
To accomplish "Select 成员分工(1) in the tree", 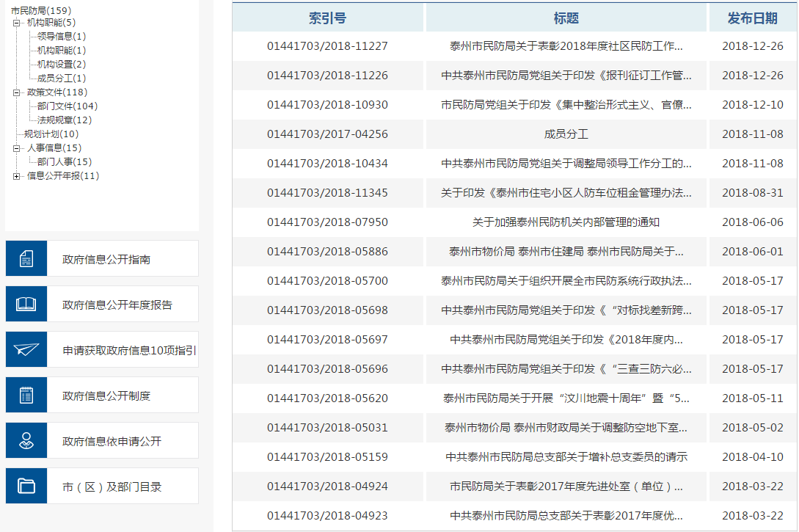I will pos(62,78).
